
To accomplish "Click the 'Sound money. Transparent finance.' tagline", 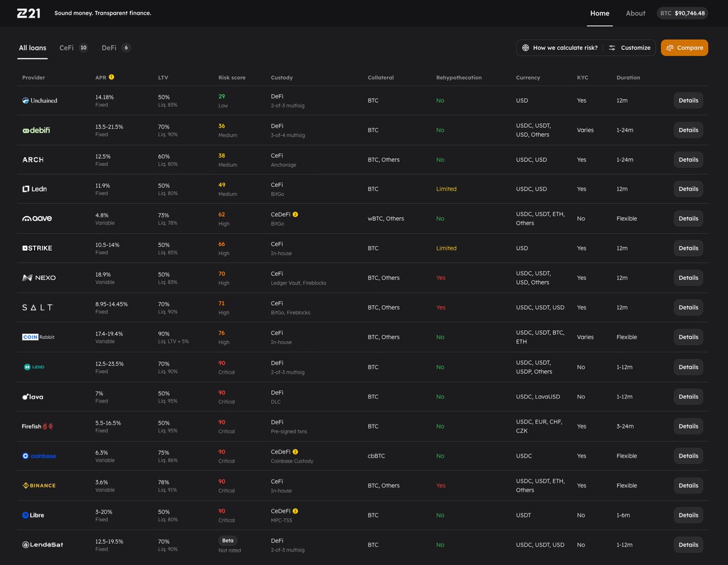I will [x=103, y=13].
